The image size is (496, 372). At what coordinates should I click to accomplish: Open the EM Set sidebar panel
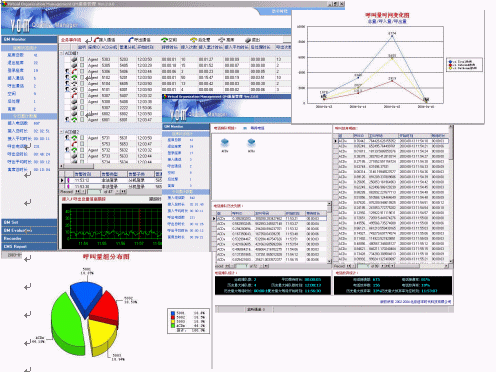pos(29,222)
